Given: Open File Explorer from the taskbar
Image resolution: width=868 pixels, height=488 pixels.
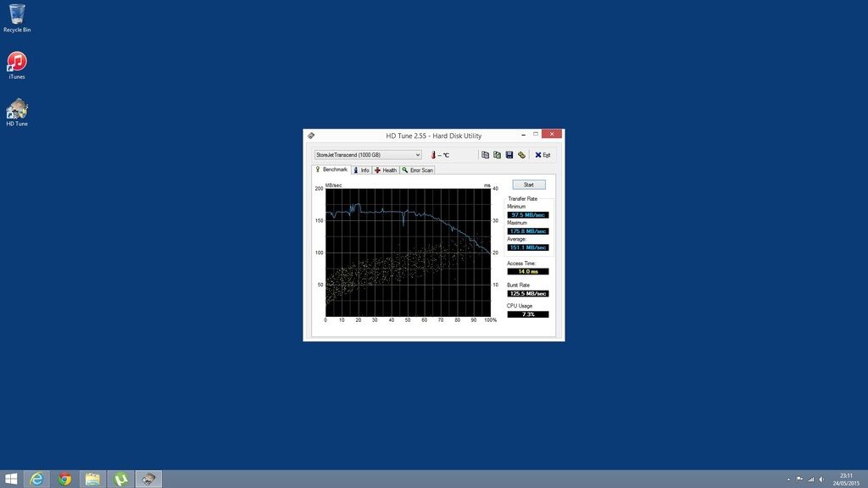Looking at the screenshot, I should (x=92, y=480).
